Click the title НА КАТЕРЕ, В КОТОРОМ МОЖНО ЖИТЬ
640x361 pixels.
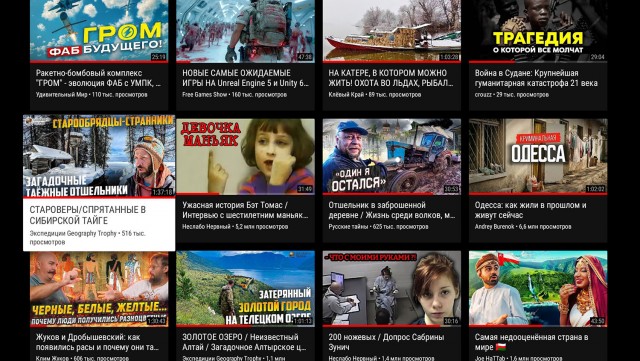coord(391,78)
